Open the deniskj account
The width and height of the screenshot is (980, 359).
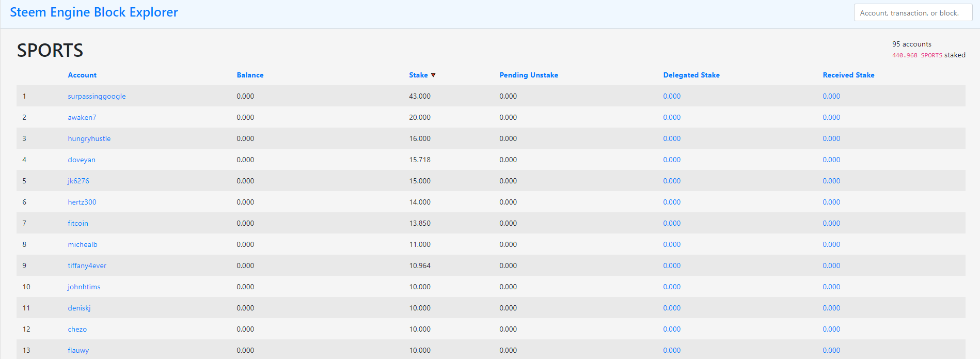click(x=79, y=308)
